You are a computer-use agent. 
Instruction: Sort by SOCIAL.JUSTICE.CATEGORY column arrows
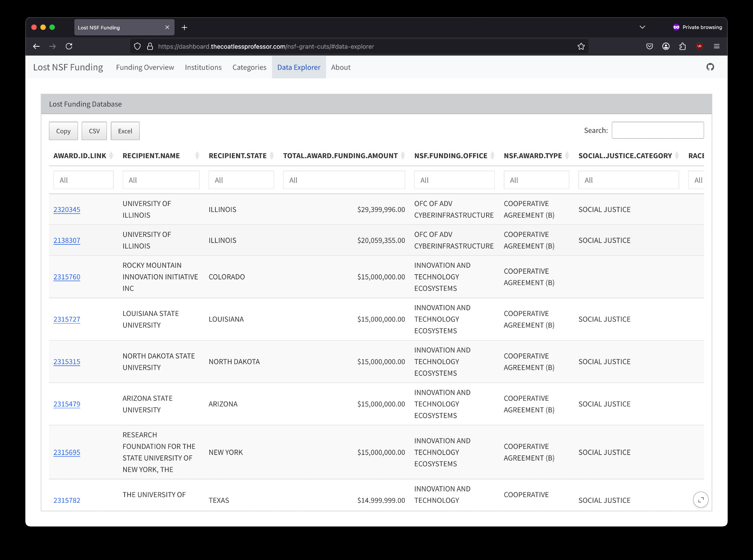point(677,156)
